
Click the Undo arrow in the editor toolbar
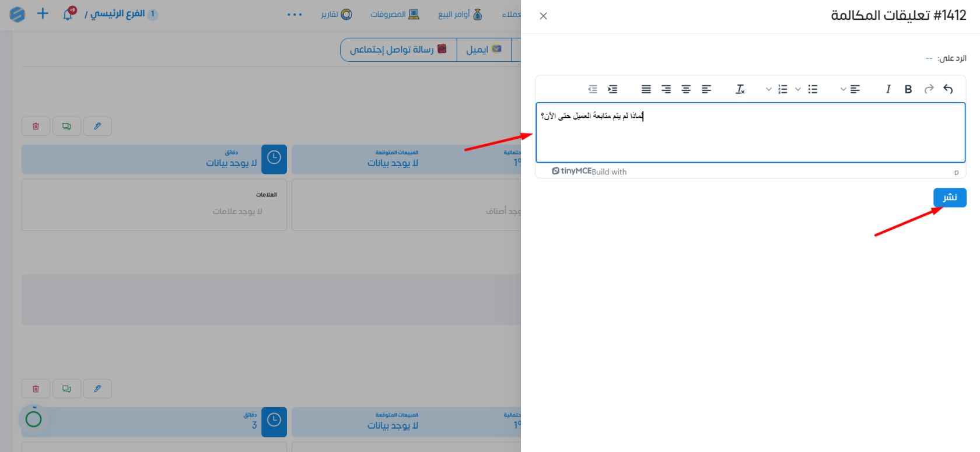pos(948,89)
